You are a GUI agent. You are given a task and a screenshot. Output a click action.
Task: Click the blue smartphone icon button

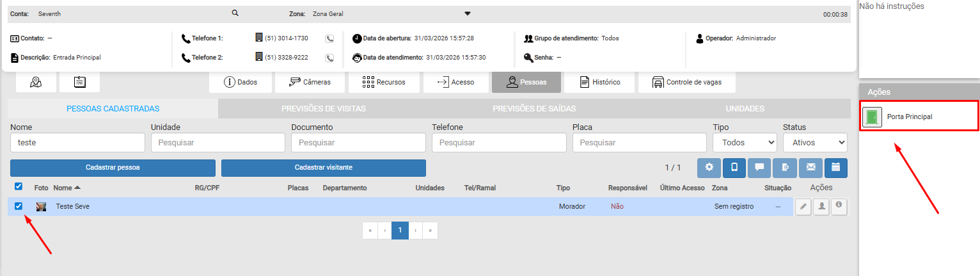coord(734,167)
